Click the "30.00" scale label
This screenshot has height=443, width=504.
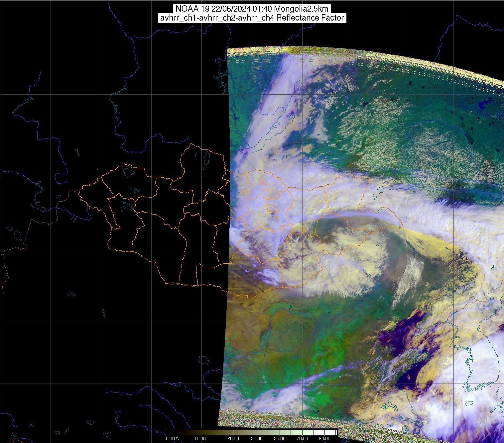257,439
